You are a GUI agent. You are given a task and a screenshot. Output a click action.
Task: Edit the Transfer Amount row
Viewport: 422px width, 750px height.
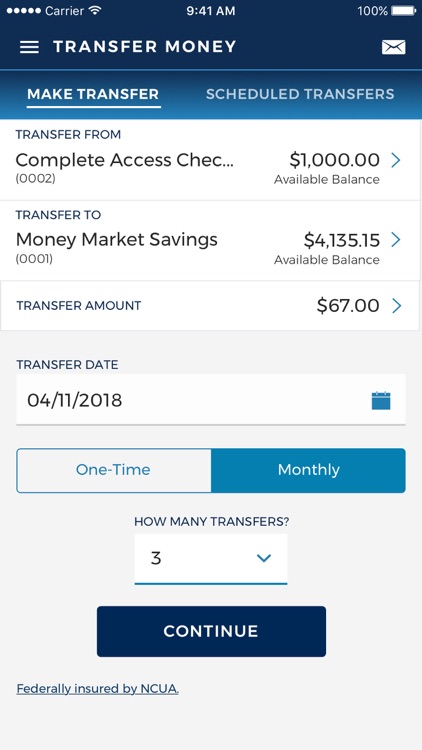pyautogui.click(x=211, y=306)
